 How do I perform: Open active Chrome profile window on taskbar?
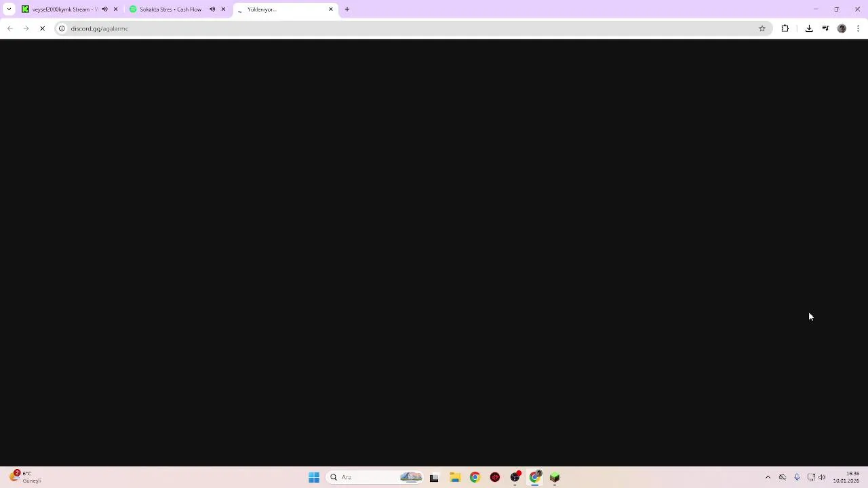(535, 477)
